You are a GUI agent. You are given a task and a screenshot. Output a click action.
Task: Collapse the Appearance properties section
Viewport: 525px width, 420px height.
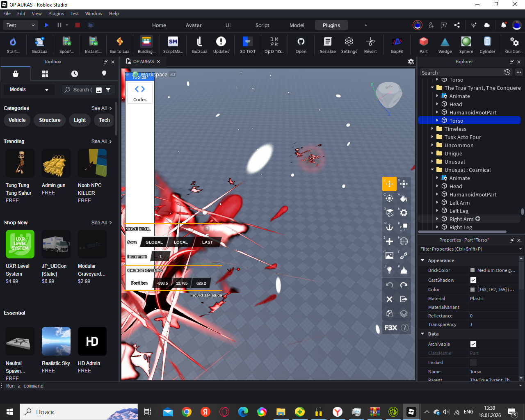coord(422,260)
